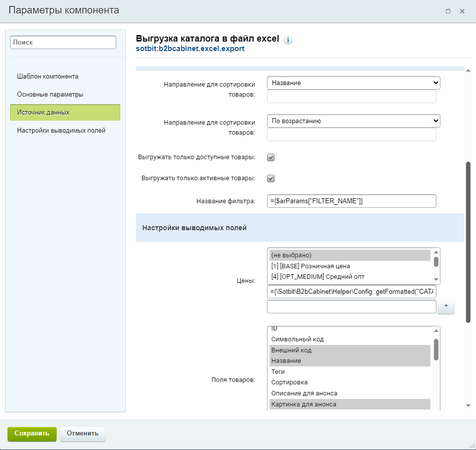The width and height of the screenshot is (476, 450).
Task: Select Теги in product fields list
Action: pos(350,372)
